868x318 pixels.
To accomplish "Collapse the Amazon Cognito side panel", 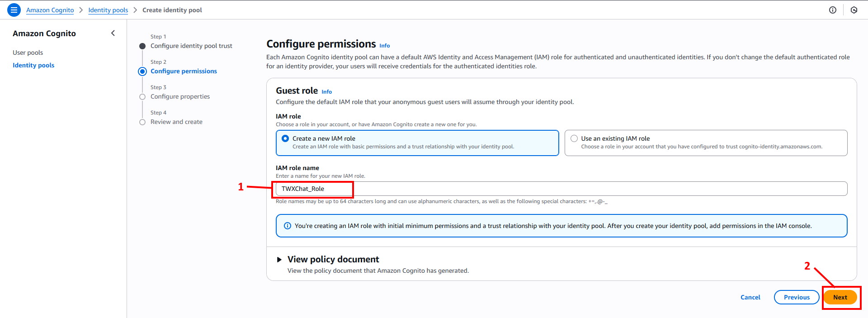I will click(x=113, y=33).
